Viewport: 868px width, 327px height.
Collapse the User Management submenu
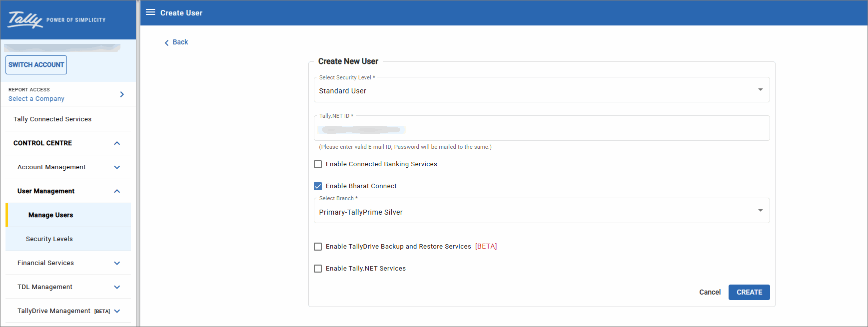[x=117, y=191]
